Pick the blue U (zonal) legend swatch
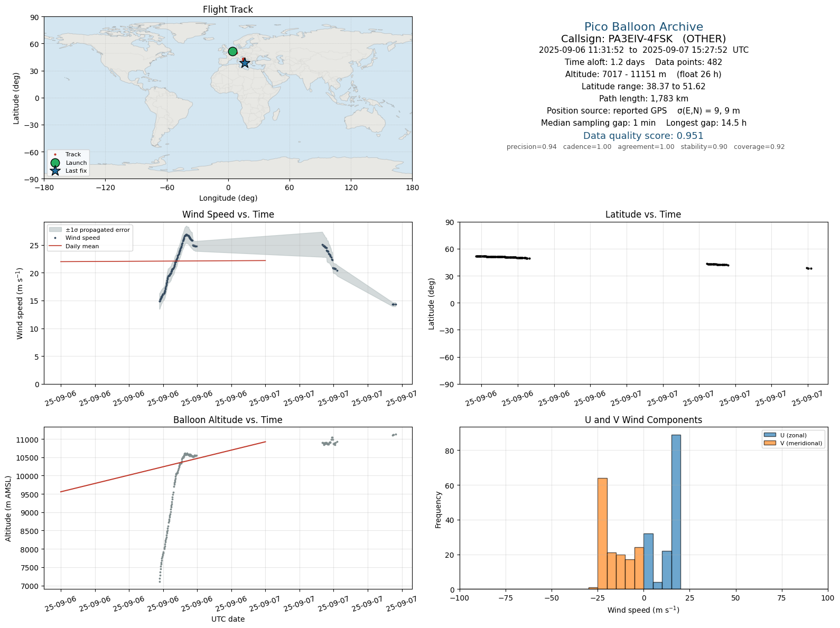 (x=770, y=435)
